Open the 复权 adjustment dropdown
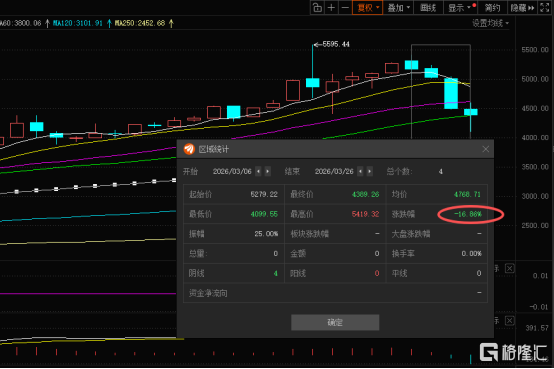 click(368, 7)
